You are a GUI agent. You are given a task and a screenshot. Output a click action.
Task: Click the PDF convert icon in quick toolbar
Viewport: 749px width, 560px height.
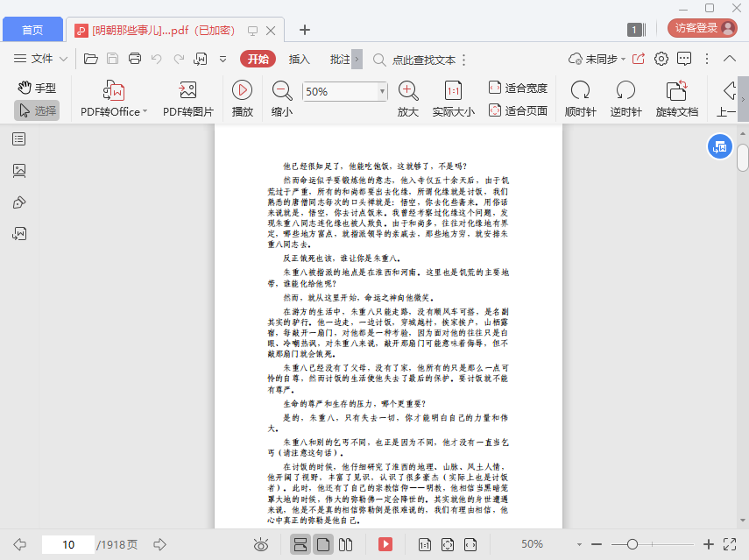200,59
